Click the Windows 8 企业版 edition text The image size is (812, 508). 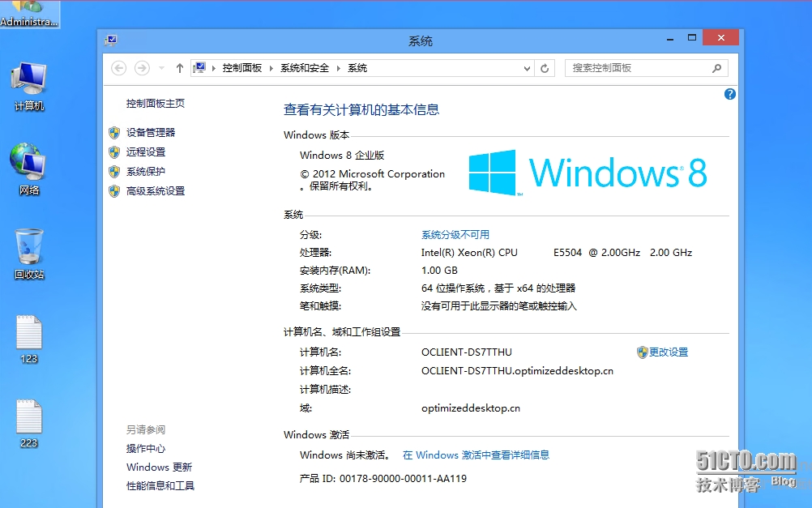(x=342, y=156)
